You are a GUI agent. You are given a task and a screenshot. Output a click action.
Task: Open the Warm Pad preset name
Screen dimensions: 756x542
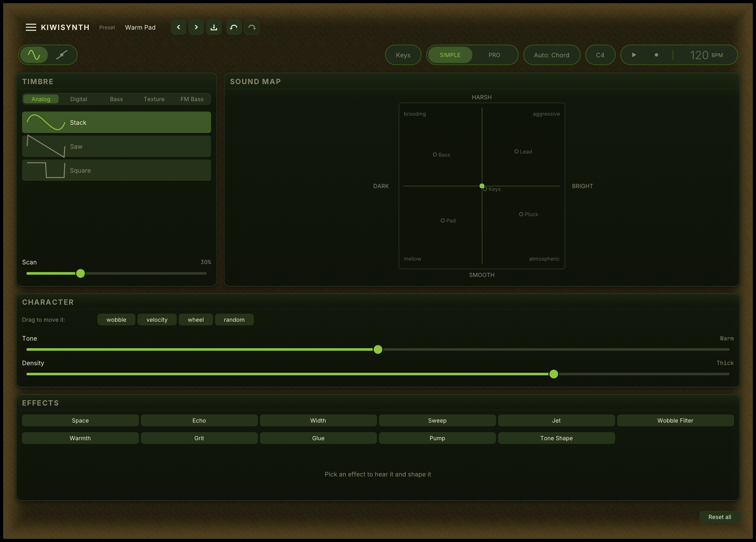pos(140,27)
